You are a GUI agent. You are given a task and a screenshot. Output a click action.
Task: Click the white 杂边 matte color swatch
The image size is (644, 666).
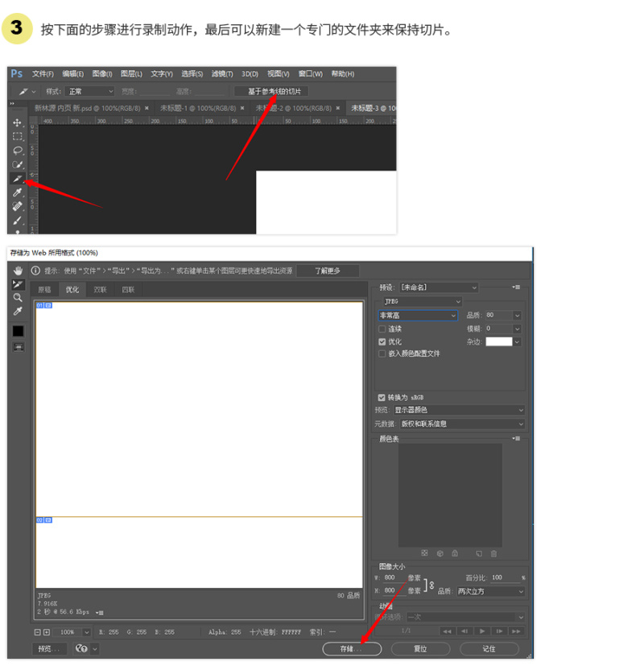498,341
